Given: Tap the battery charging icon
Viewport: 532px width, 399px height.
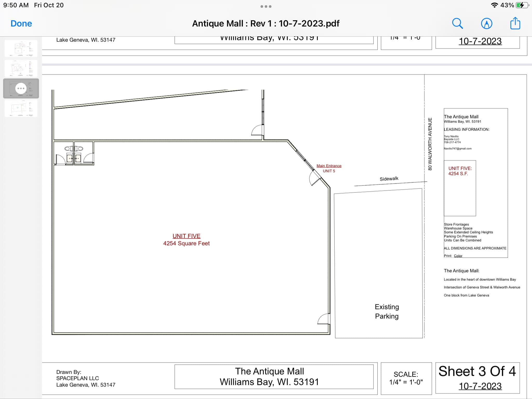Looking at the screenshot, I should 522,5.
